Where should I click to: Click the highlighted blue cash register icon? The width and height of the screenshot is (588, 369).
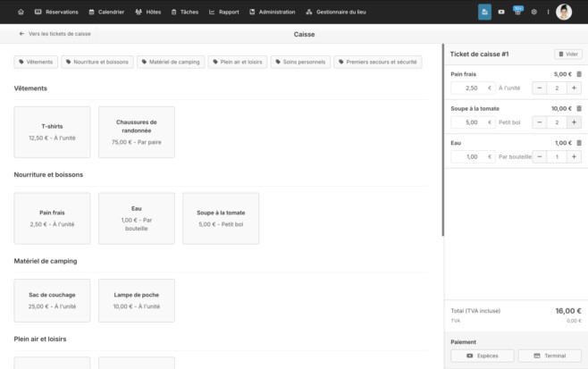point(484,12)
